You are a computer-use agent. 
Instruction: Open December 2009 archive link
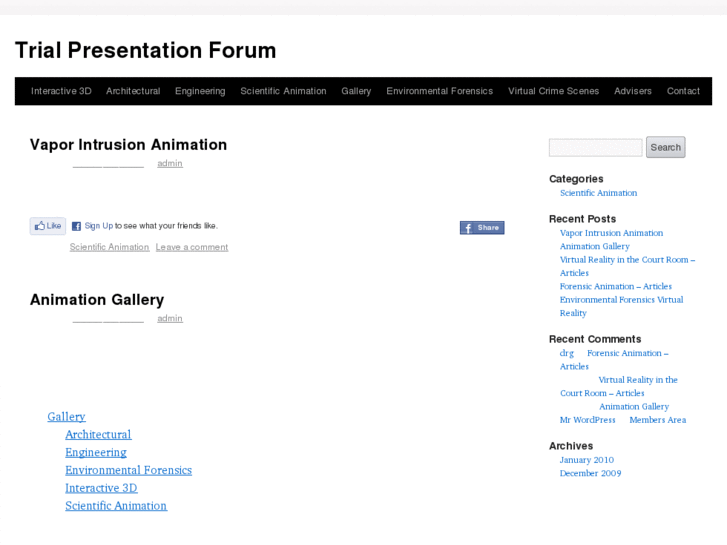[x=590, y=473]
